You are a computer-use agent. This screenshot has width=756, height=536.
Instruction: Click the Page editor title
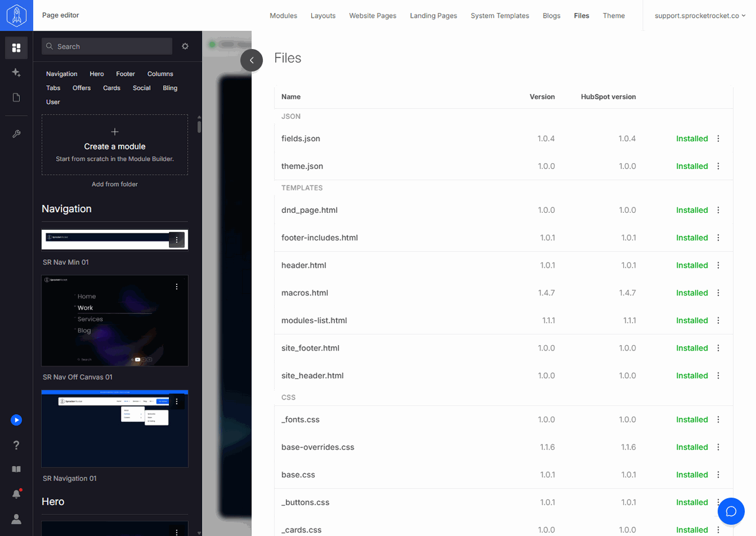click(61, 15)
